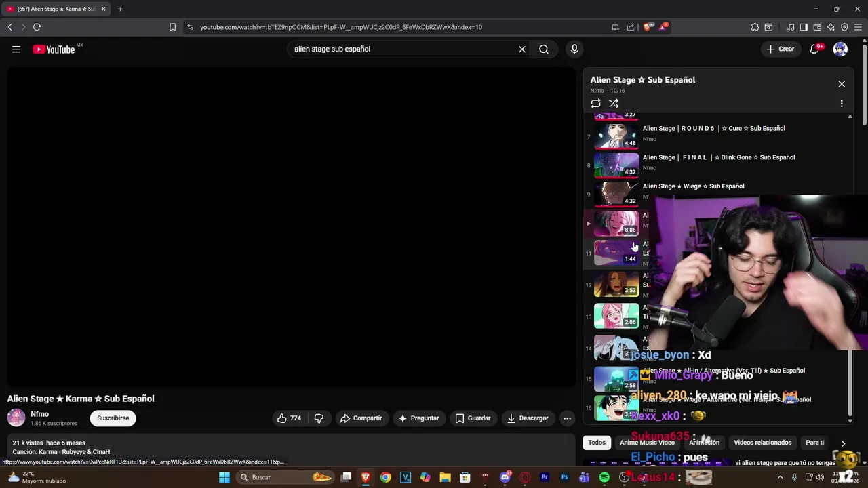The width and height of the screenshot is (868, 488).
Task: Open more actions ellipsis under video
Action: (567, 418)
